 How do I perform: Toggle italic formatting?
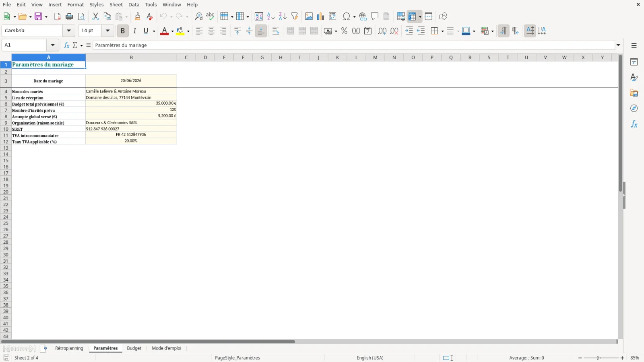(x=135, y=31)
